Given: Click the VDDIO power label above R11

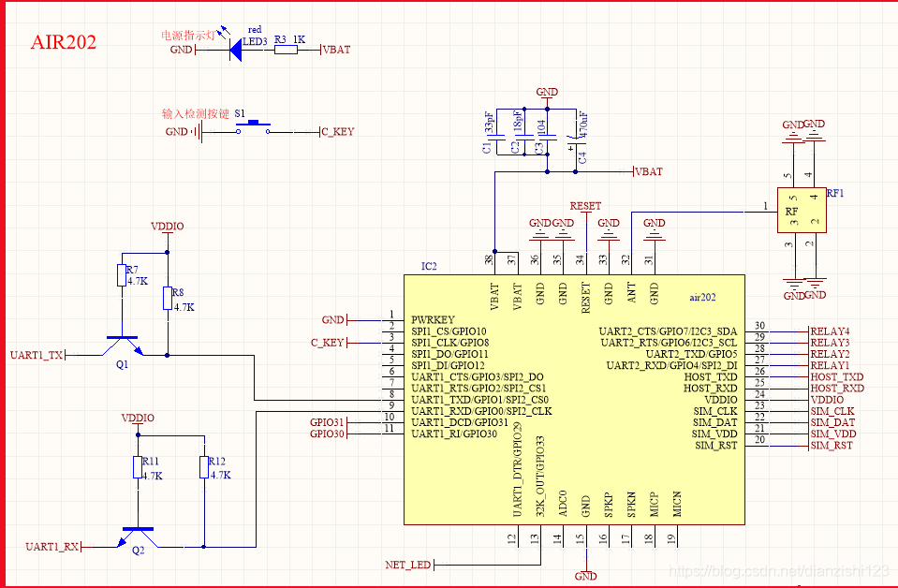Looking at the screenshot, I should click(x=138, y=419).
